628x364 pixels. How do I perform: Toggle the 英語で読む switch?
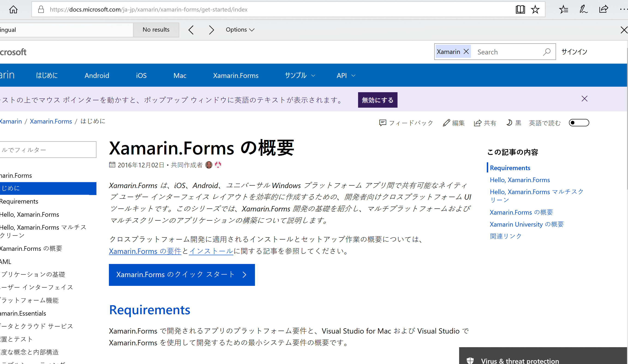pos(579,123)
